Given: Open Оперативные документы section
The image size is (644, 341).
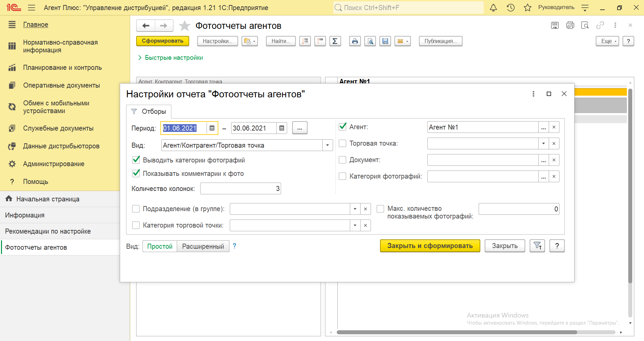Looking at the screenshot, I should (x=61, y=85).
